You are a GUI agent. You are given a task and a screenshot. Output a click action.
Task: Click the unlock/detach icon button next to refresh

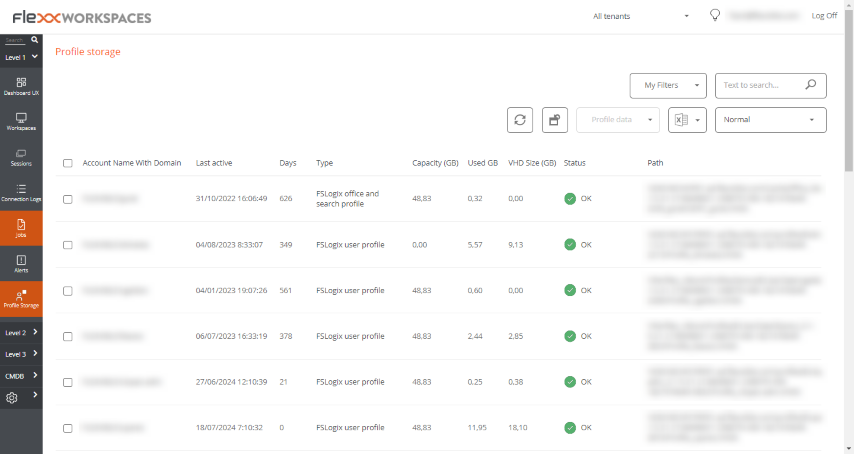tap(554, 120)
